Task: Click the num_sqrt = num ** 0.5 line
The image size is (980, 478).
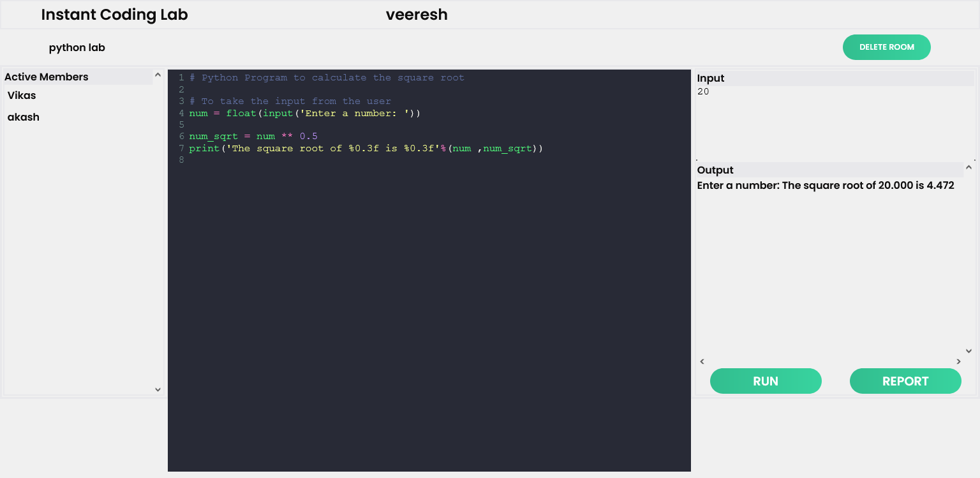Action: pyautogui.click(x=253, y=137)
